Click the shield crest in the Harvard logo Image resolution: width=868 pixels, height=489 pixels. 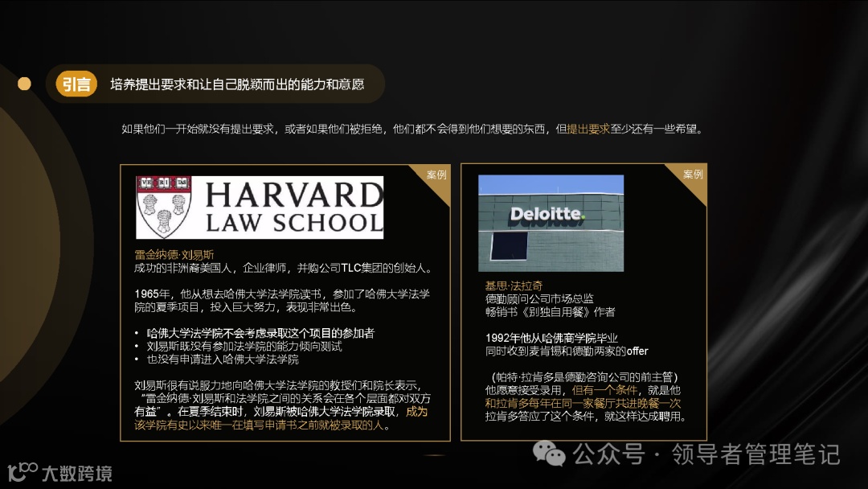164,208
